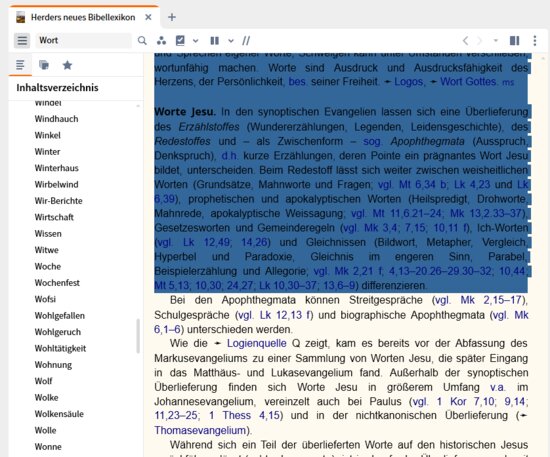Open the 1 Thess 4,15 reference

(x=244, y=416)
